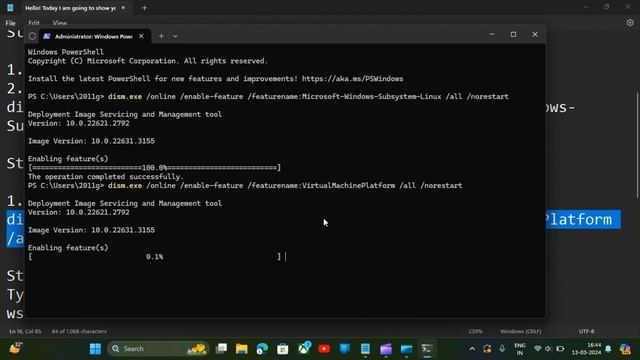Close the Administrator: Windows PowerShell tab

click(x=141, y=36)
